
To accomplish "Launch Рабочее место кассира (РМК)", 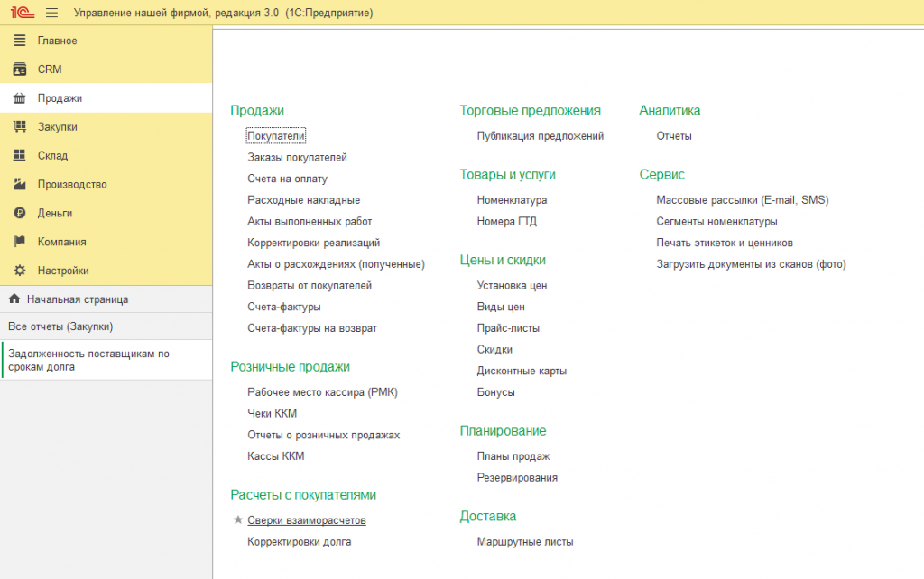I will pos(322,392).
